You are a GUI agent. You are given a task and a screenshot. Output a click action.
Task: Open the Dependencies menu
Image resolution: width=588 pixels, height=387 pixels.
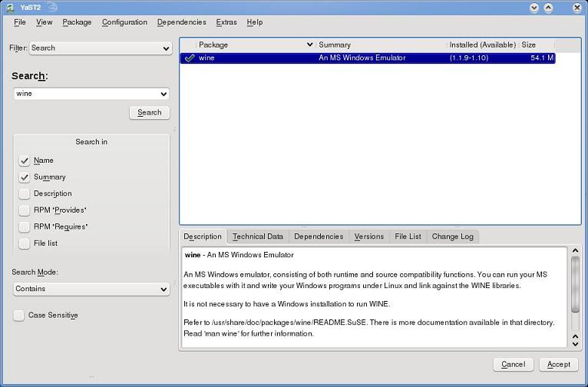[181, 22]
